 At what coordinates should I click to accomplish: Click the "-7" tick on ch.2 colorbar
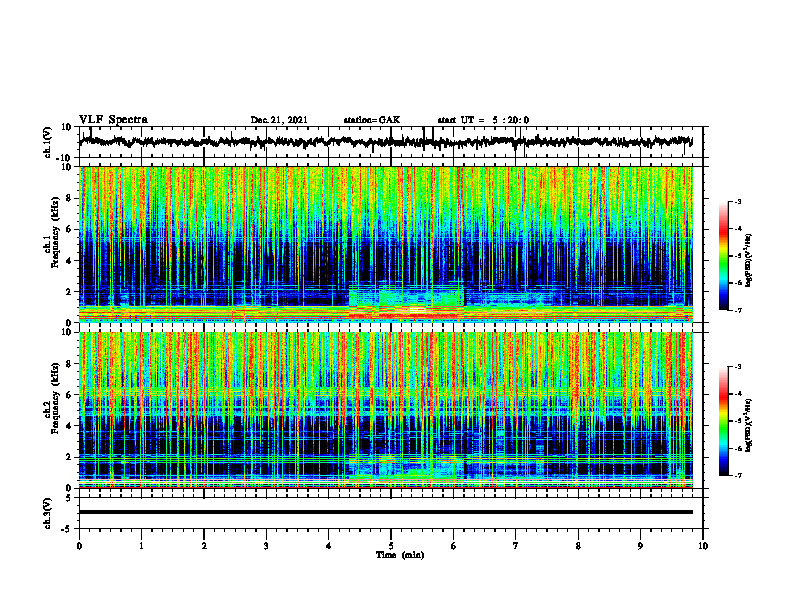click(738, 475)
